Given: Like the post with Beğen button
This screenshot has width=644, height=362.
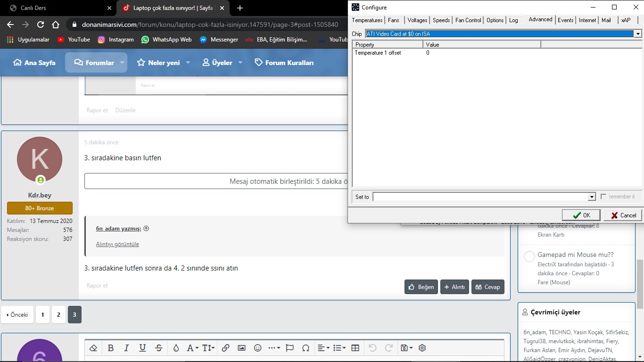Looking at the screenshot, I should [421, 287].
